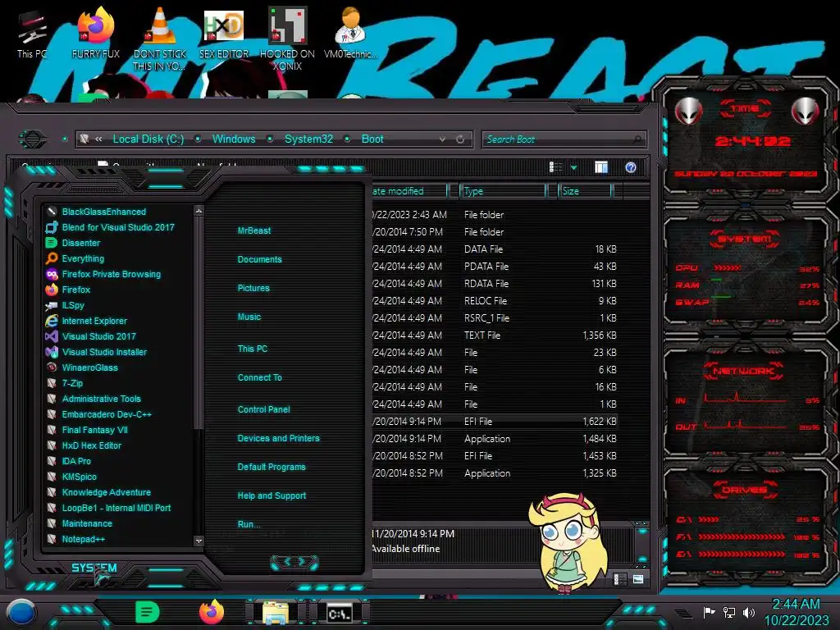Go to Windows breadcrumb
This screenshot has width=840, height=630.
[234, 139]
